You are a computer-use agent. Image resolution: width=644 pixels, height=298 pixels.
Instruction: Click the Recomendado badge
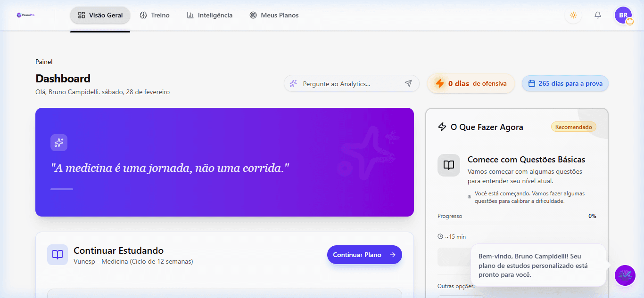point(573,127)
